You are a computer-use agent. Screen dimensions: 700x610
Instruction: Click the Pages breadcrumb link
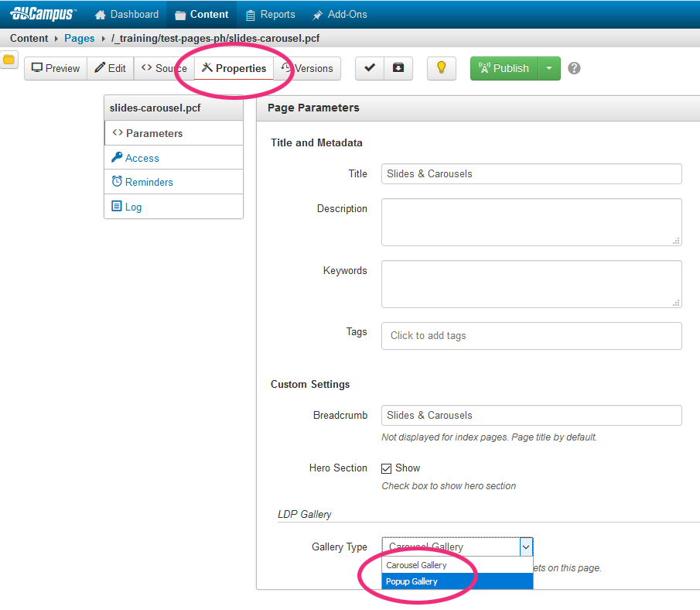coord(80,39)
